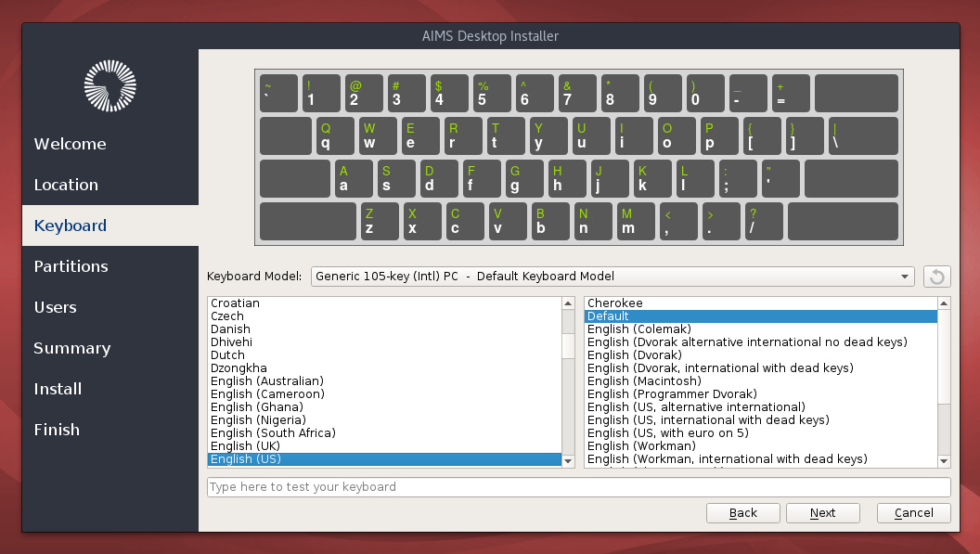The image size is (980, 554).
Task: Click the AIMS logo in sidebar
Action: [110, 86]
